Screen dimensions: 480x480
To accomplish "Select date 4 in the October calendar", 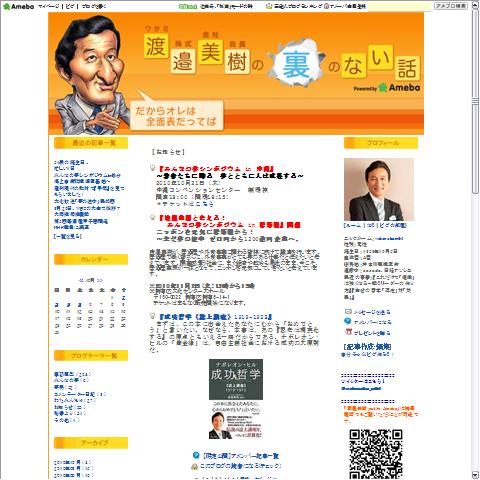I will [x=68, y=305].
